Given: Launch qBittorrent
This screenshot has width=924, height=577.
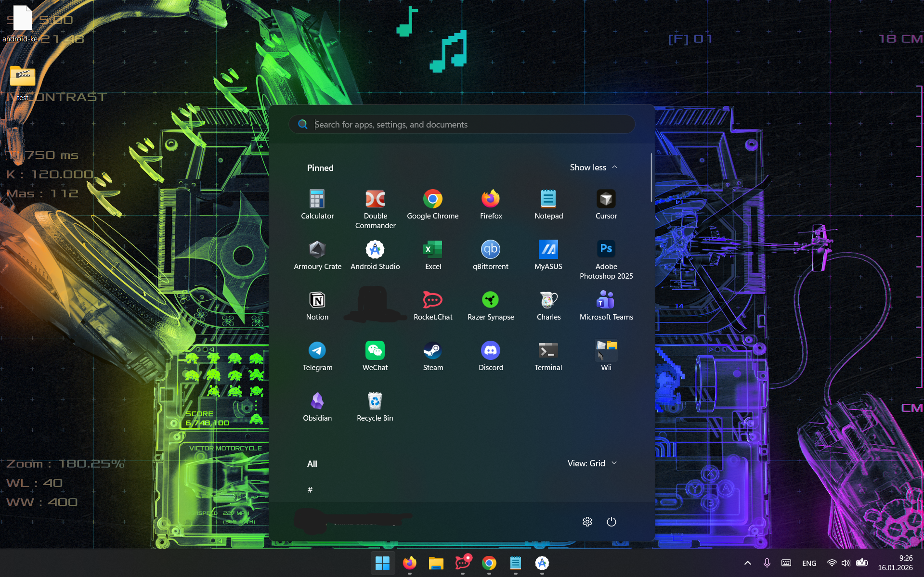Looking at the screenshot, I should [491, 255].
